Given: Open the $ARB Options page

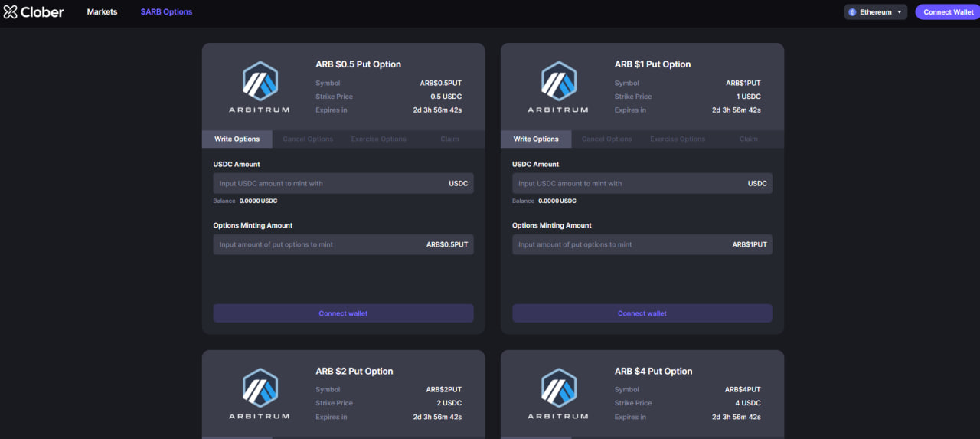Looking at the screenshot, I should coord(166,12).
